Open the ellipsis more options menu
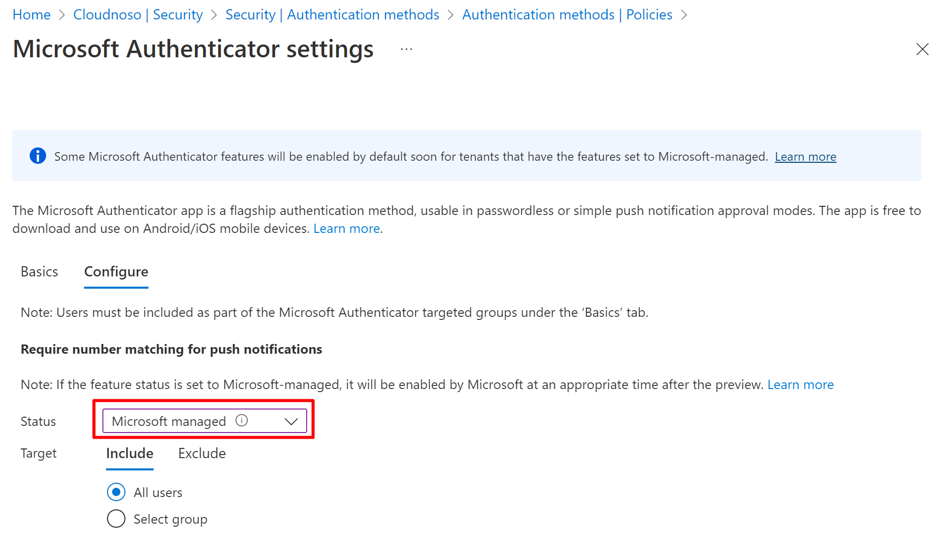 click(x=407, y=49)
